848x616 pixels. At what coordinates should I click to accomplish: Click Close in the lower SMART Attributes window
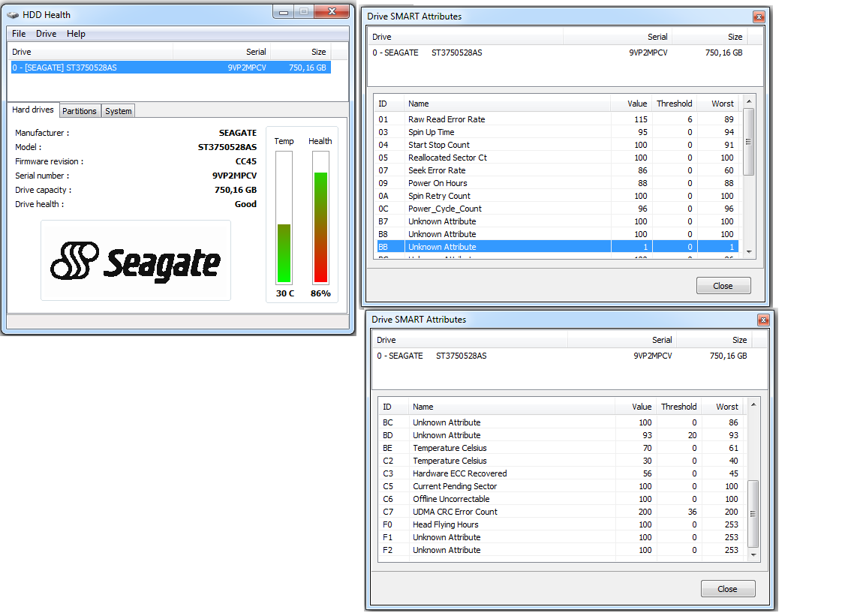coord(727,589)
